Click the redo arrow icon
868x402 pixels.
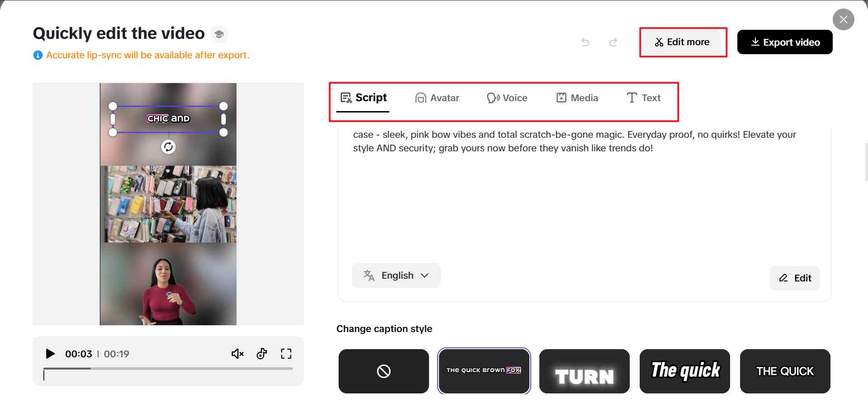613,42
